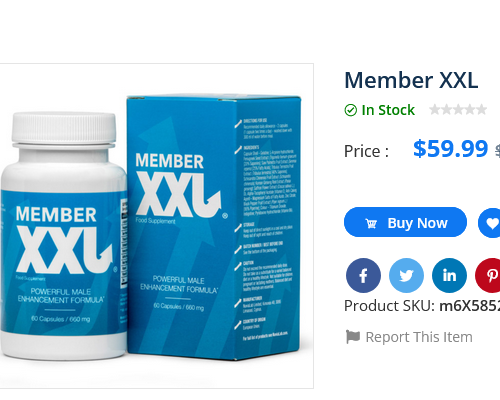Click the crossed-out old price
The width and height of the screenshot is (500, 400).
pos(497,151)
